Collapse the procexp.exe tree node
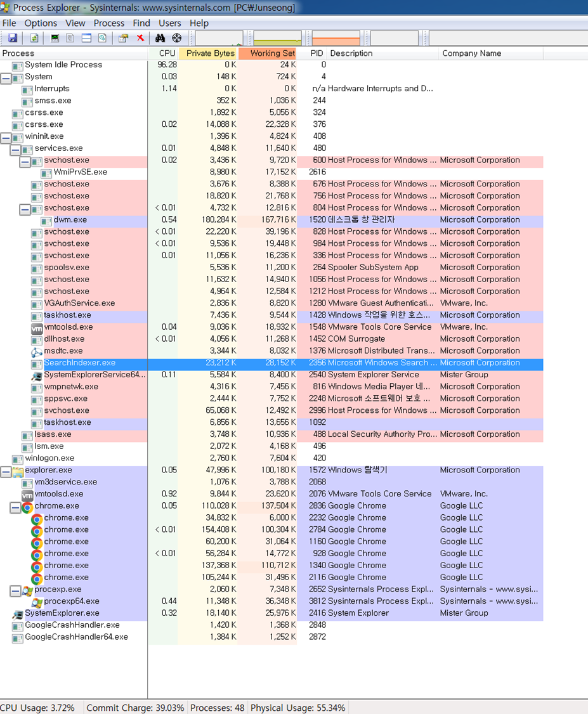Viewport: 588px width, 714px height. tap(15, 590)
